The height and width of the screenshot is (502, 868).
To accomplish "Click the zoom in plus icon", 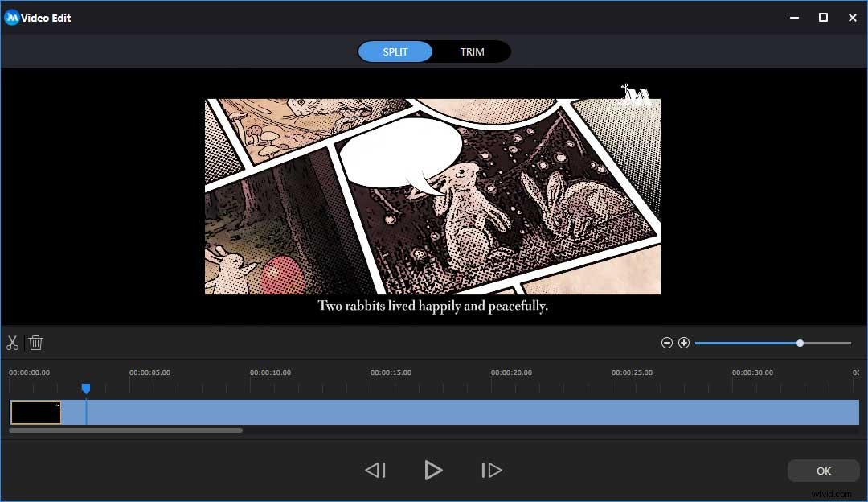I will 684,343.
